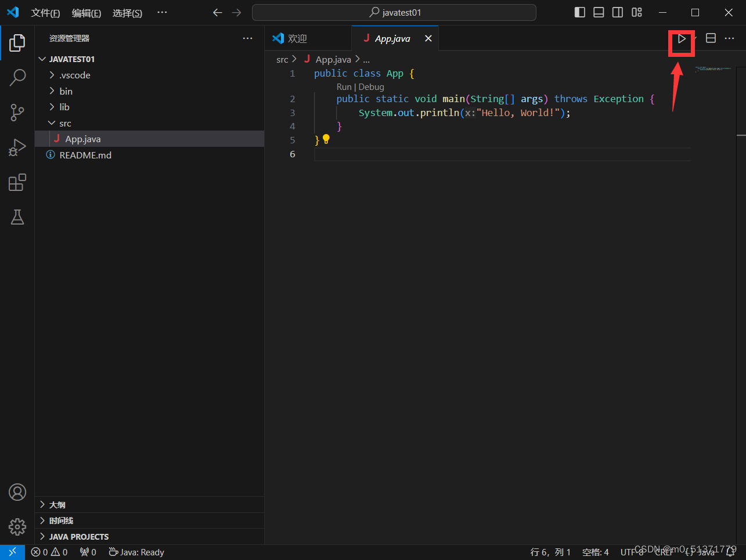Click the public class App declaration line

click(x=364, y=73)
